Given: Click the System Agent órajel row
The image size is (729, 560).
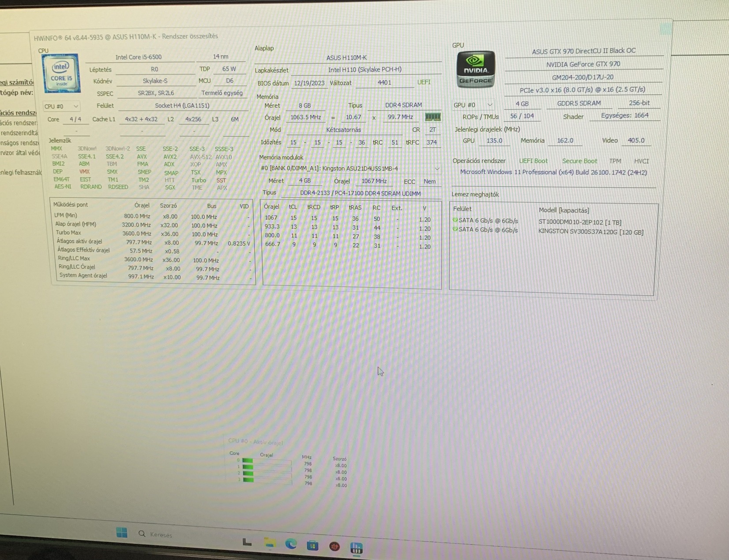Looking at the screenshot, I should [x=155, y=276].
